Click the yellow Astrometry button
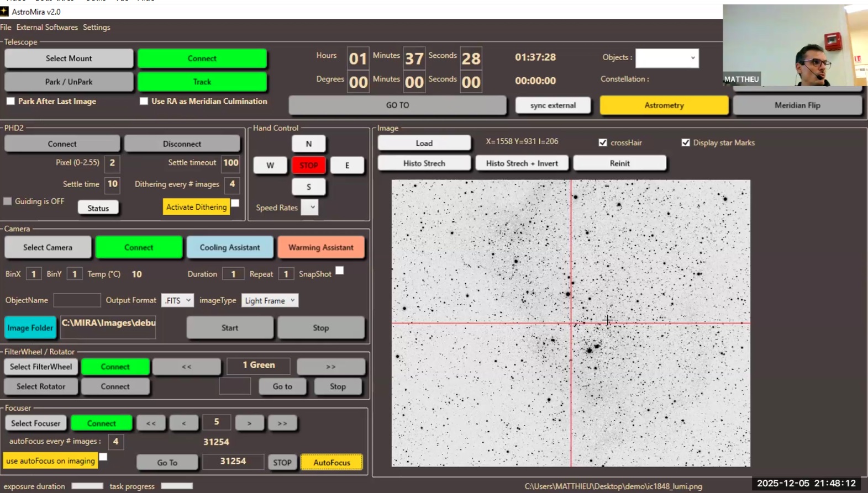 point(664,105)
